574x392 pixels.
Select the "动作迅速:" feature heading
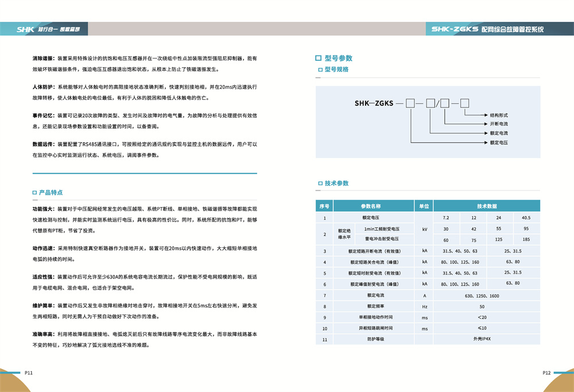[x=44, y=249]
